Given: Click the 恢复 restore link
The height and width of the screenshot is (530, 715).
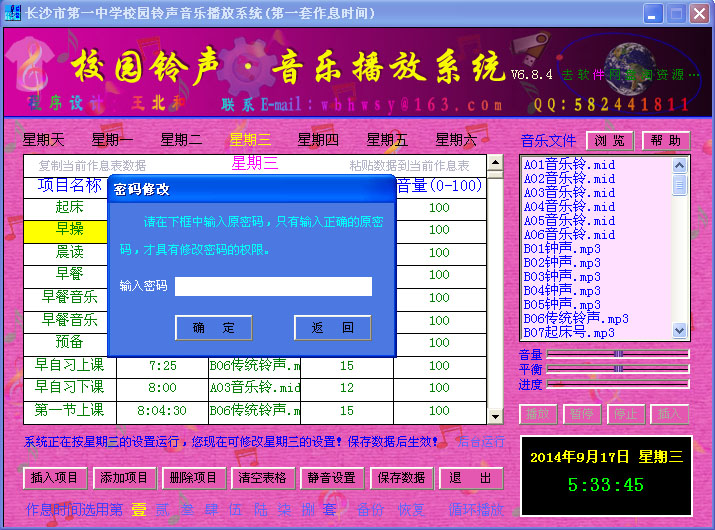Looking at the screenshot, I should [411, 509].
